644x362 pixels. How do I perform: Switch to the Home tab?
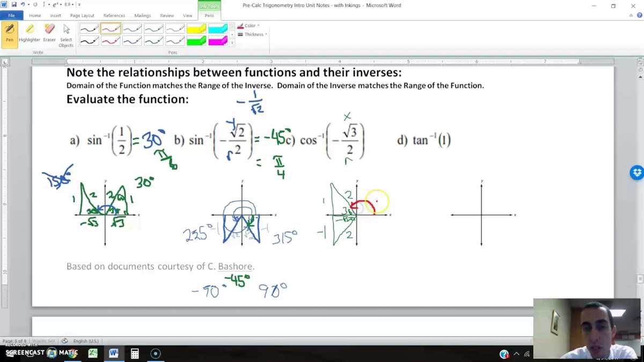35,16
